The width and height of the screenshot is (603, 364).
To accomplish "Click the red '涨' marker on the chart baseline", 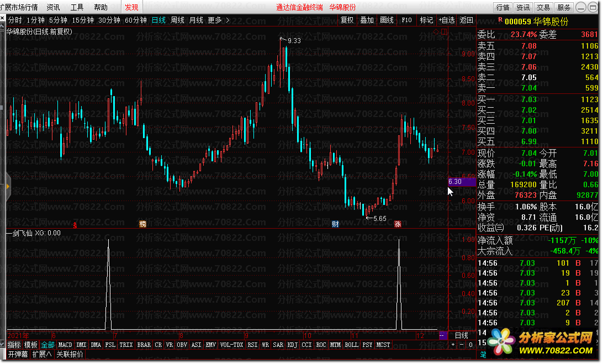I will pos(398,224).
